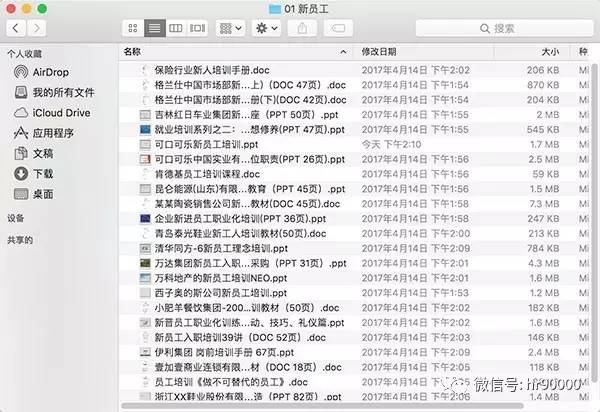600x412 pixels.
Task: Select file 可口可乐新员工培训.ppt
Action: point(200,145)
